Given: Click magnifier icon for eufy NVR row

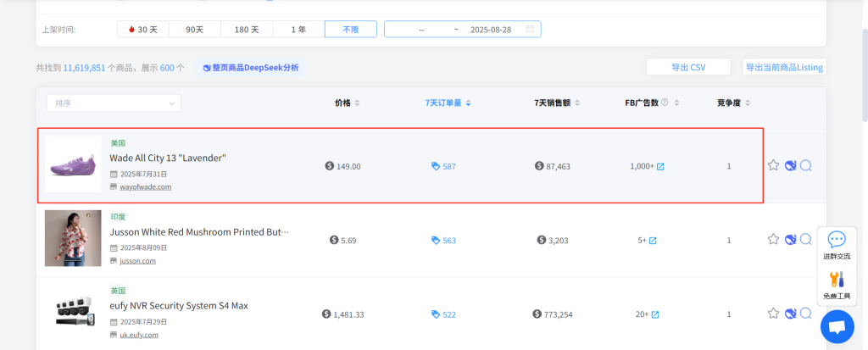Looking at the screenshot, I should [x=806, y=314].
